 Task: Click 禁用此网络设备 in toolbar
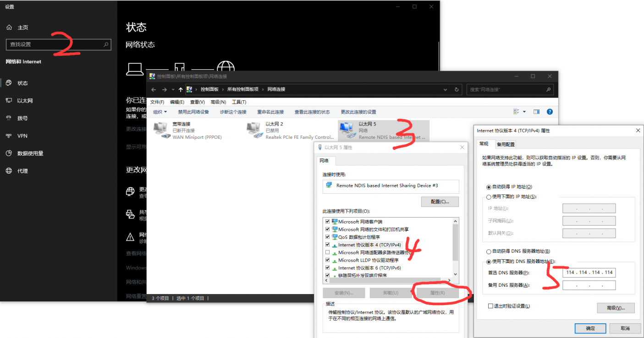[x=193, y=112]
